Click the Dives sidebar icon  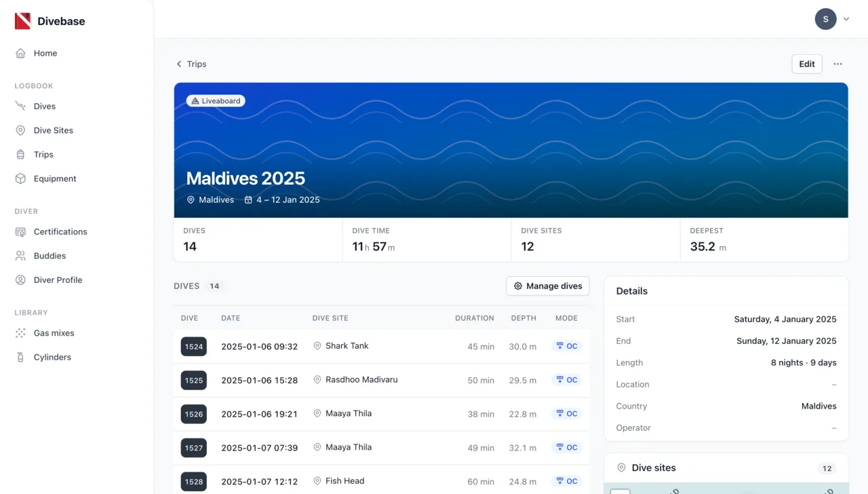click(20, 106)
